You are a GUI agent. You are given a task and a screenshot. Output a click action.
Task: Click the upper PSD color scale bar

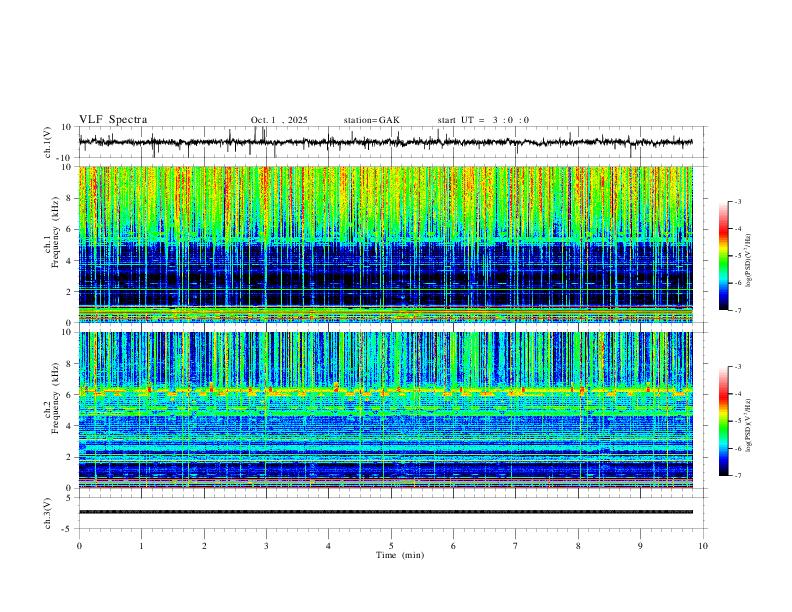[x=724, y=256]
